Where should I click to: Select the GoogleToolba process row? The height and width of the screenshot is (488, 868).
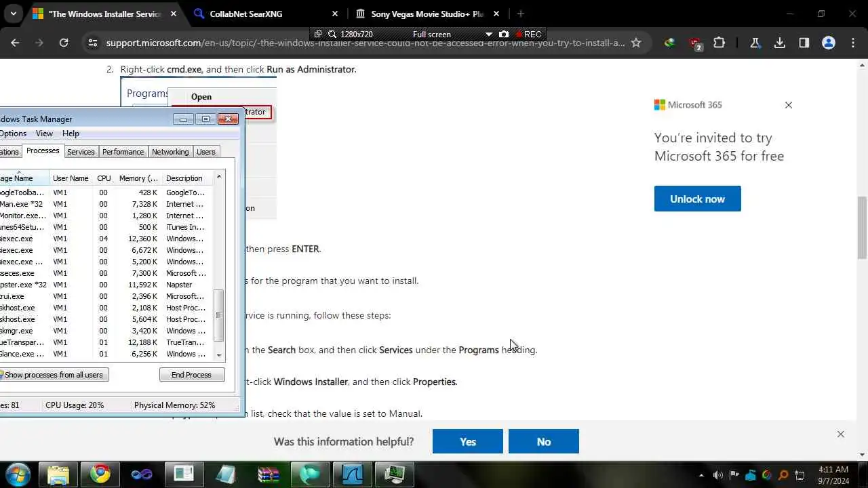pos(106,192)
